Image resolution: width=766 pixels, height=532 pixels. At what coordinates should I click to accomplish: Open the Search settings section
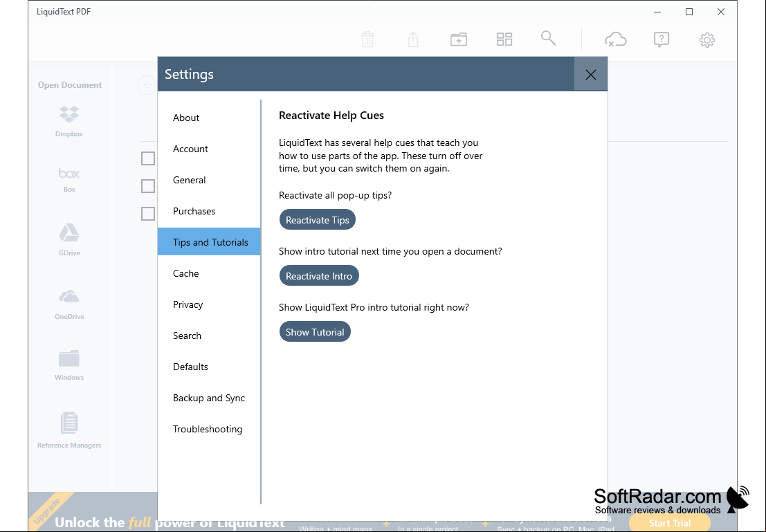[209, 336]
